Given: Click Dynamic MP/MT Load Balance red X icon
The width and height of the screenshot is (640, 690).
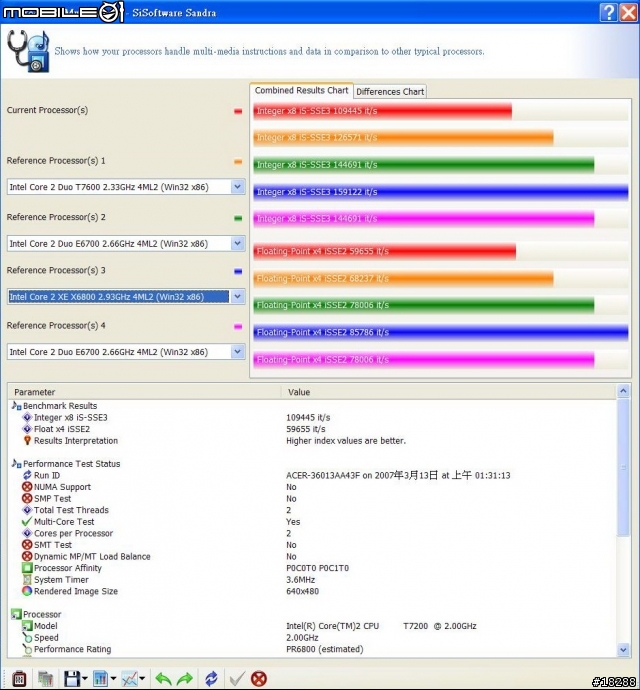Looking at the screenshot, I should [x=27, y=556].
